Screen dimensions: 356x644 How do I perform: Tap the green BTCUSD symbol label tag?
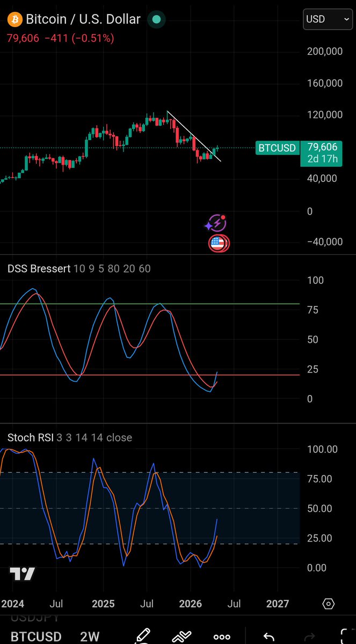pyautogui.click(x=277, y=148)
